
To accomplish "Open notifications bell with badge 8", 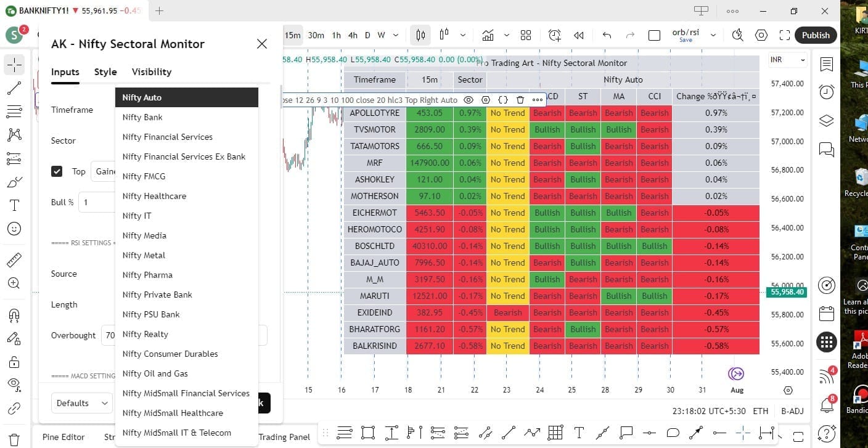I will click(827, 404).
